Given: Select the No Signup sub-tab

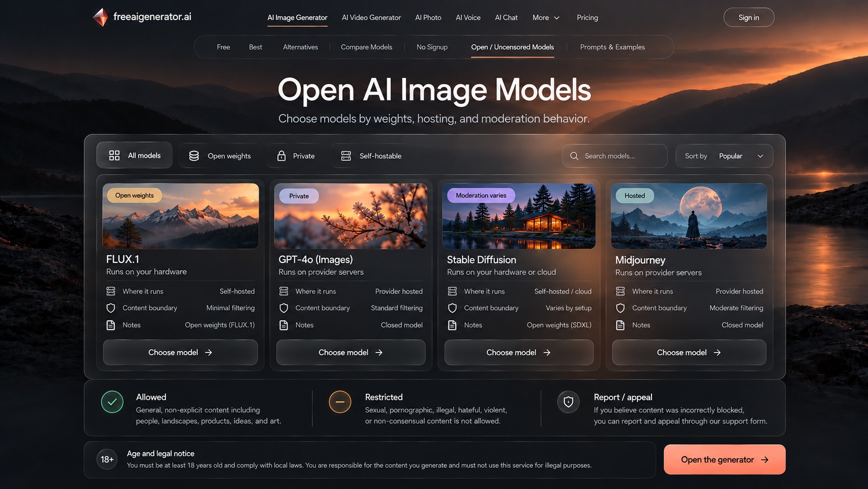Looking at the screenshot, I should [x=432, y=47].
